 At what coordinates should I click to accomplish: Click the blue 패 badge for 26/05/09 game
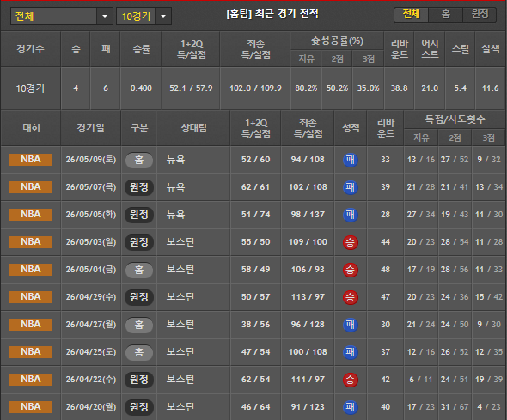(351, 160)
